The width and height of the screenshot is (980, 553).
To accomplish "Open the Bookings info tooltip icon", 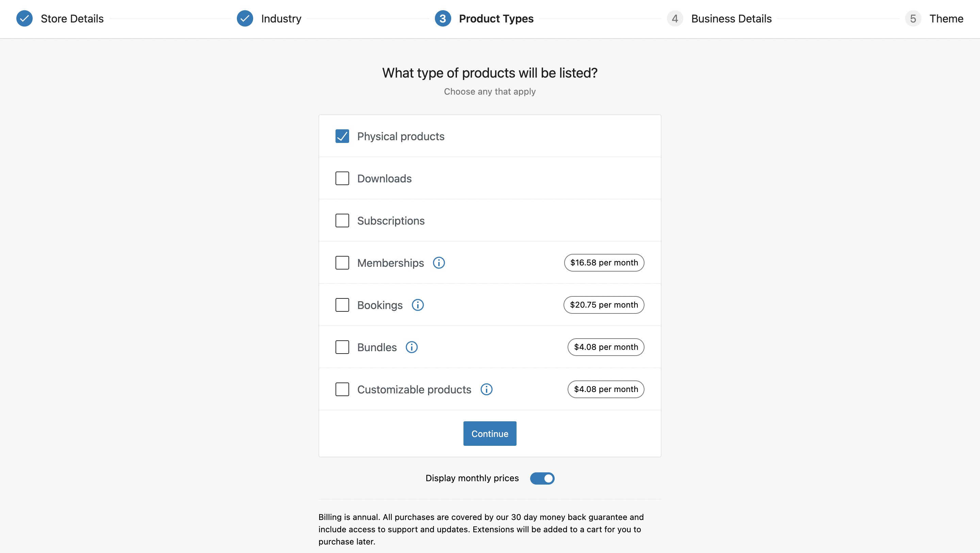I will click(x=417, y=305).
